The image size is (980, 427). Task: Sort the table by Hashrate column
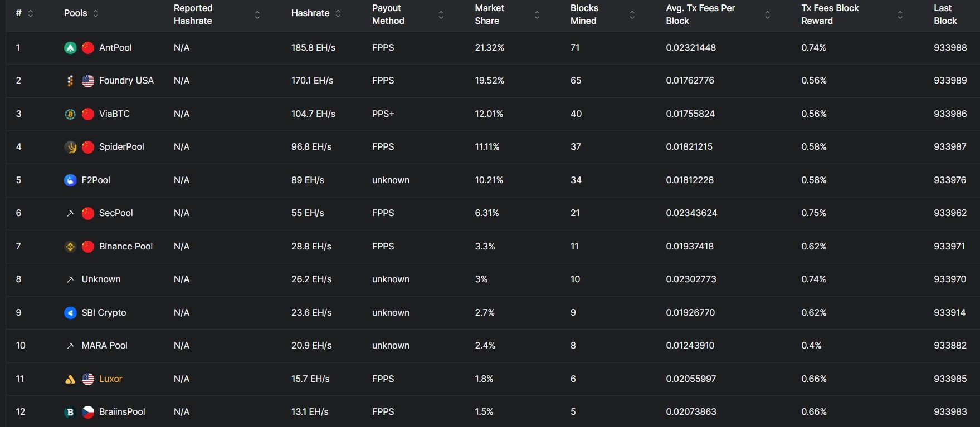(x=338, y=13)
